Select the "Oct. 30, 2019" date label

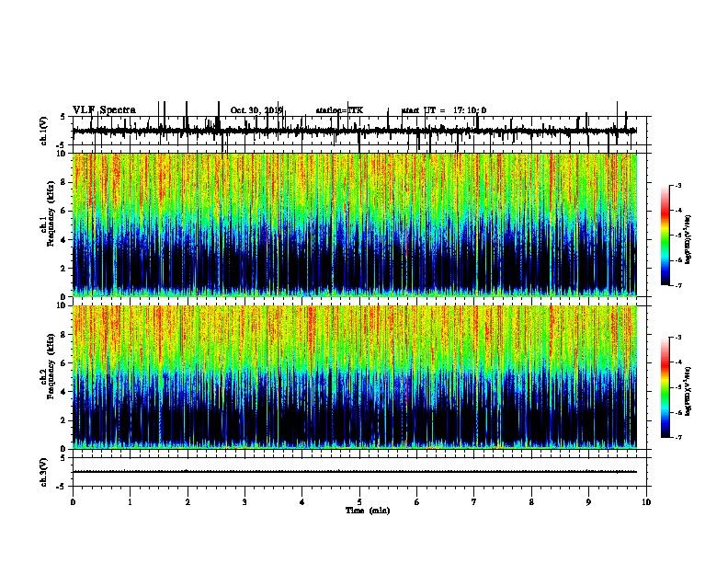[256, 110]
